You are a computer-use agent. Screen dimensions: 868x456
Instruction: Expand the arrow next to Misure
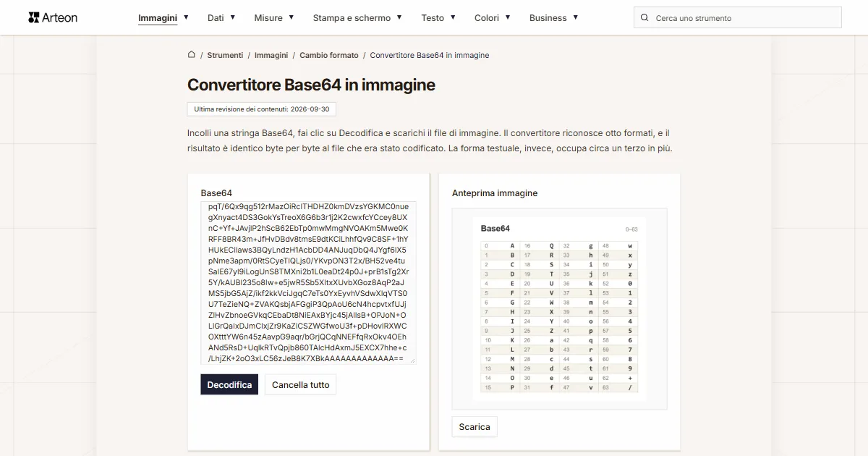click(x=292, y=17)
